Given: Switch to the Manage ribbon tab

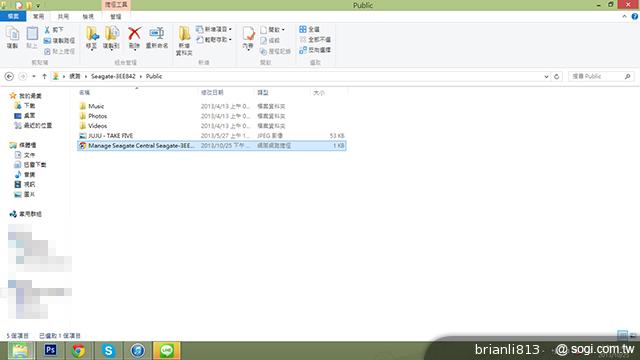Looking at the screenshot, I should point(116,16).
